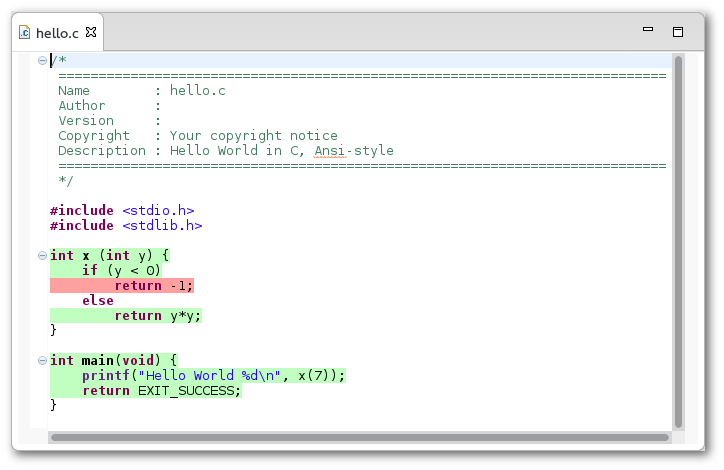Image resolution: width=724 pixels, height=470 pixels.
Task: Click the C file icon on hello.c tab
Action: click(x=24, y=33)
